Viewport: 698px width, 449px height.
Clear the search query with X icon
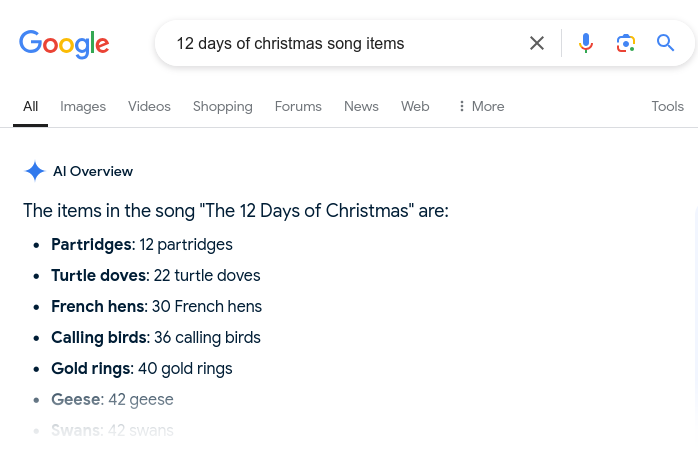point(537,43)
